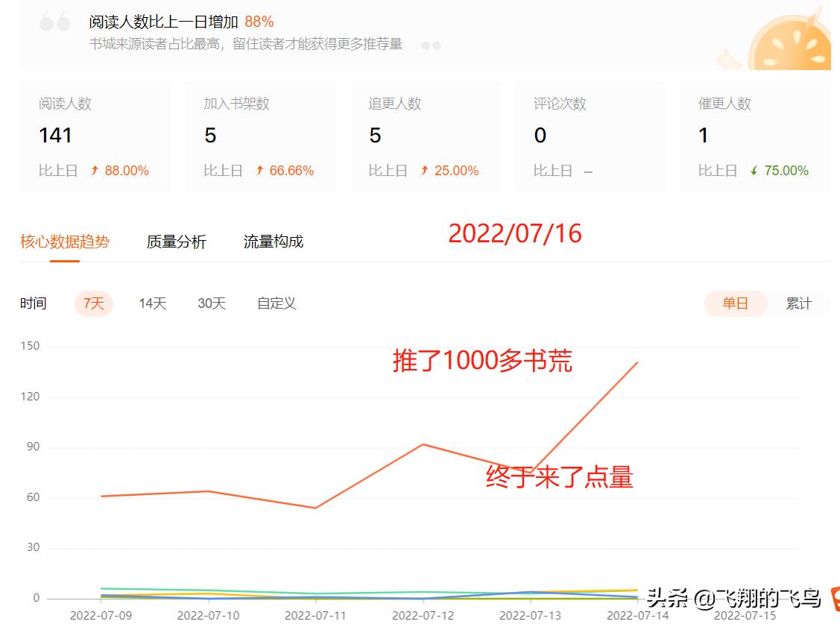Open the 自定义 custom date range picker
Image resolution: width=840 pixels, height=627 pixels.
(275, 303)
